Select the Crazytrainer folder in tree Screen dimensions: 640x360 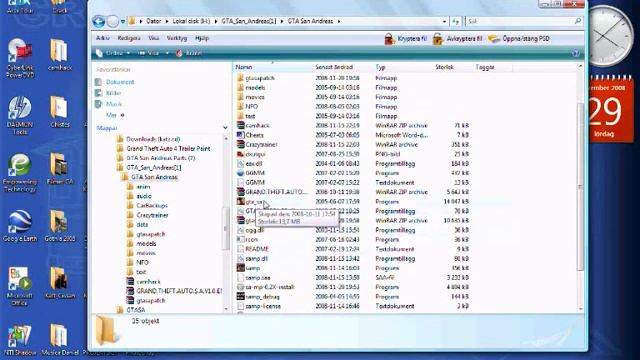(152, 215)
